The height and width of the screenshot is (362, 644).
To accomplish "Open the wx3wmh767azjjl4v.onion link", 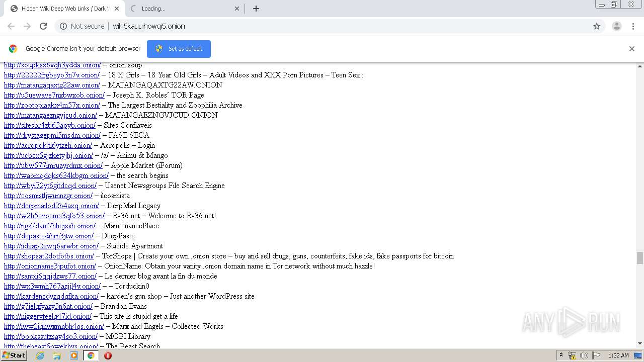I will coord(52,286).
